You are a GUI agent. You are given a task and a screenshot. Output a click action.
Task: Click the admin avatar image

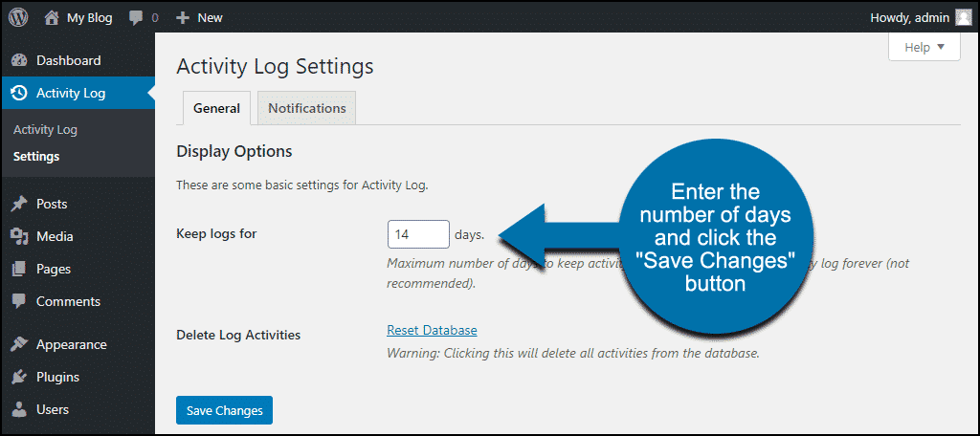[963, 17]
